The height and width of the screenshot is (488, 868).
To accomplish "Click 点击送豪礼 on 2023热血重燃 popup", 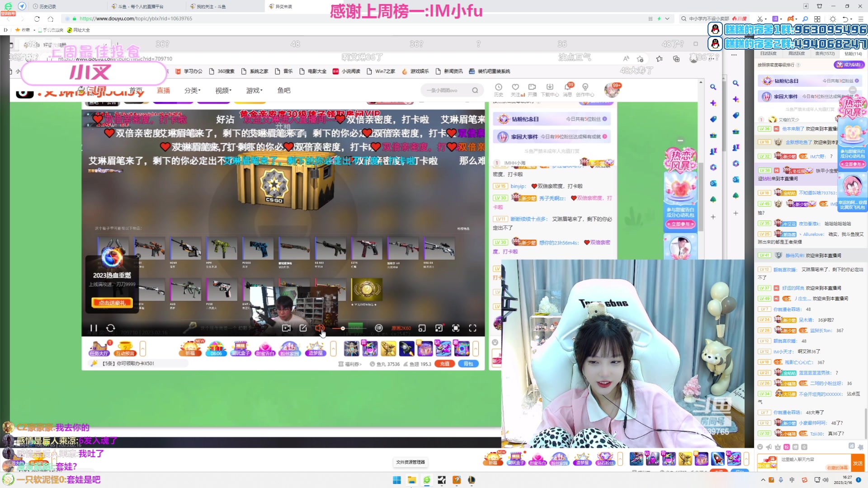I will click(112, 303).
